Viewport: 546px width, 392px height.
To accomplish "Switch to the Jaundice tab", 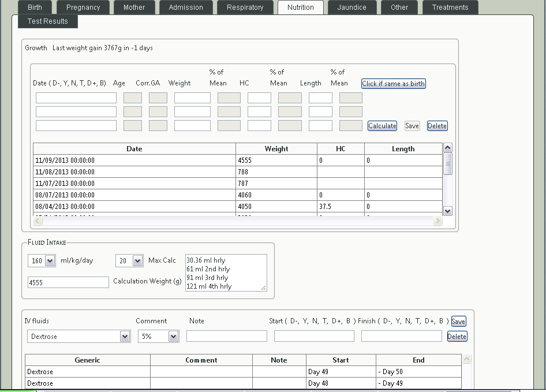I will [351, 8].
